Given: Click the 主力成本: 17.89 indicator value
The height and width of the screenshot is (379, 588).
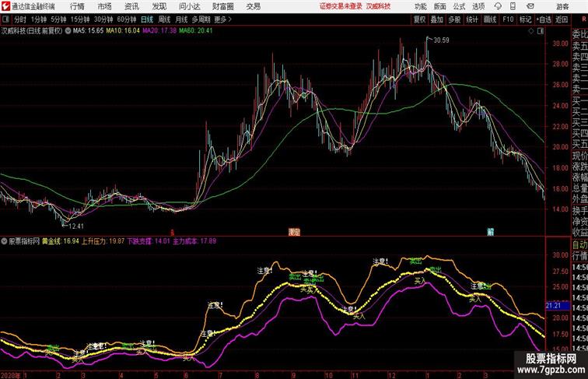Looking at the screenshot, I should click(x=194, y=241).
